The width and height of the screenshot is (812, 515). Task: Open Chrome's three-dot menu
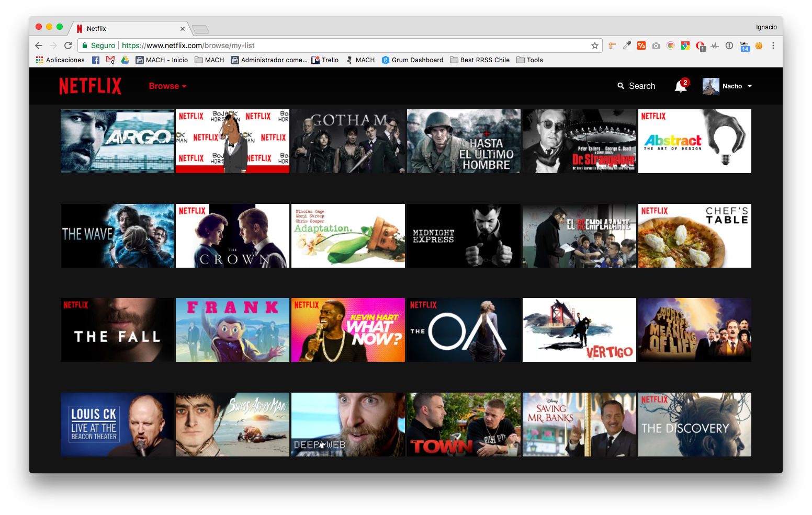click(773, 45)
